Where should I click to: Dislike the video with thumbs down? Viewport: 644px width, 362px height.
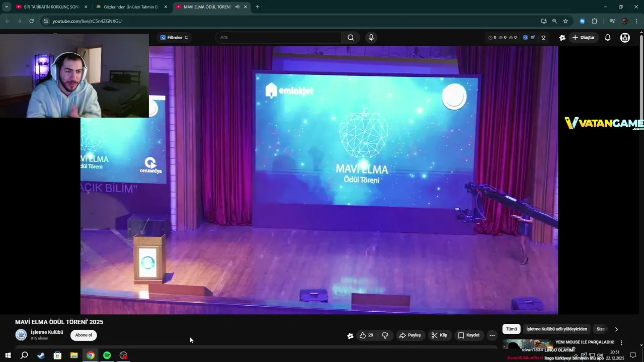pos(385,335)
